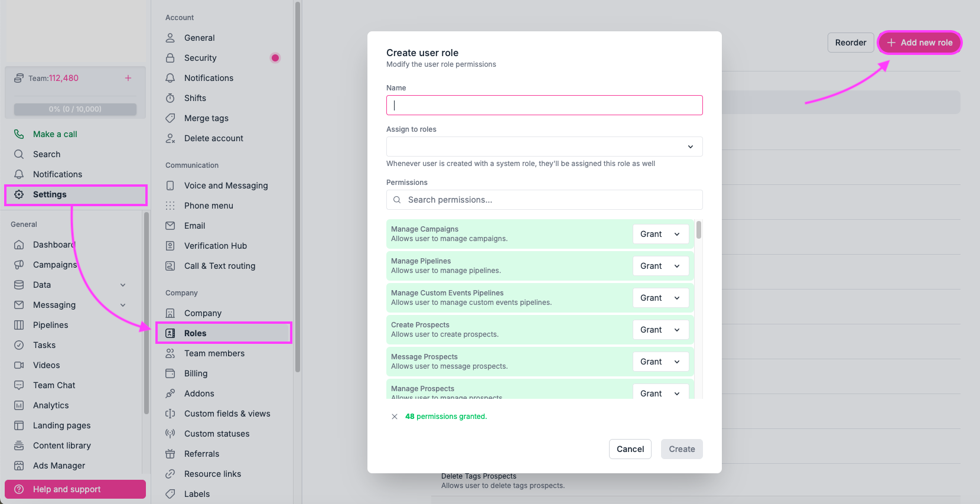Click the Shifts stopwatch icon
980x504 pixels.
click(170, 98)
